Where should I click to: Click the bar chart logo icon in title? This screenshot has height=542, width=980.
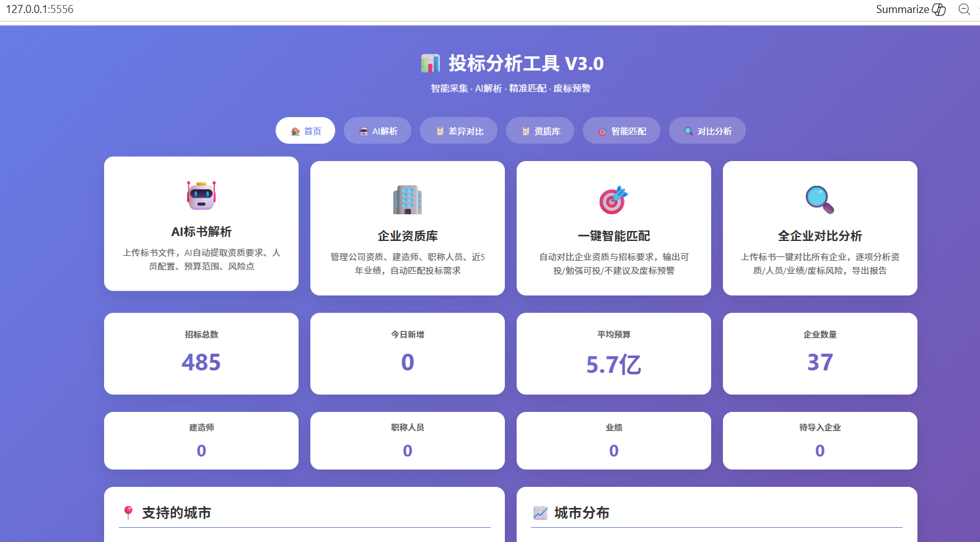[x=430, y=63]
